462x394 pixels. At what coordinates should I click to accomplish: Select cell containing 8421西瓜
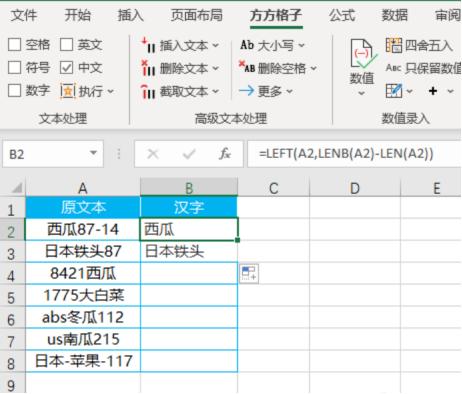(x=83, y=273)
